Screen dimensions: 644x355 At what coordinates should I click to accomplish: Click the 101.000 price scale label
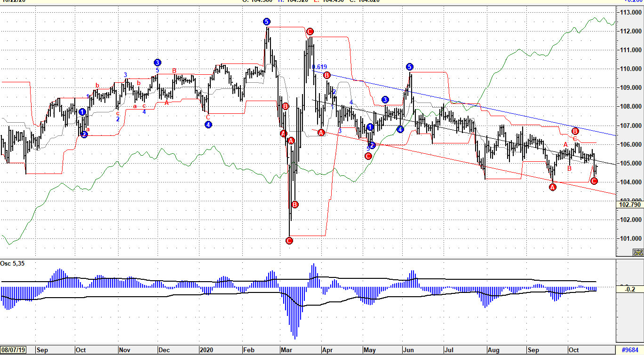[x=632, y=238]
